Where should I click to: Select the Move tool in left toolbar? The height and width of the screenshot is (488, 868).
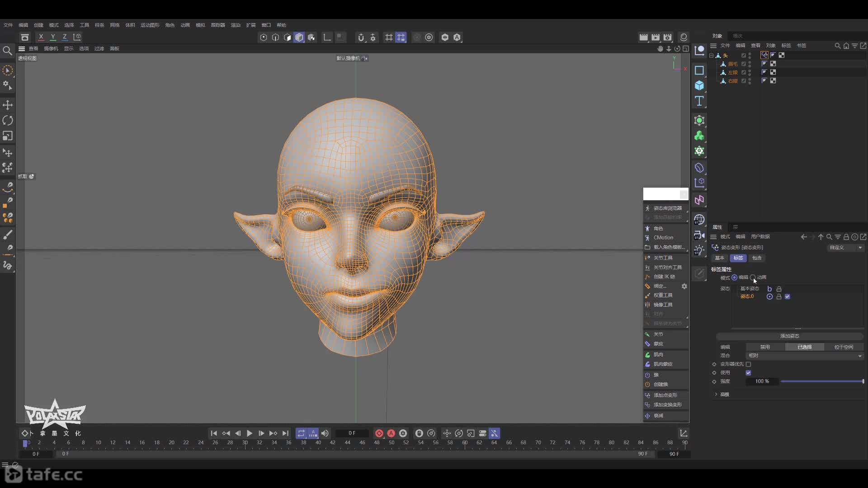[x=8, y=105]
